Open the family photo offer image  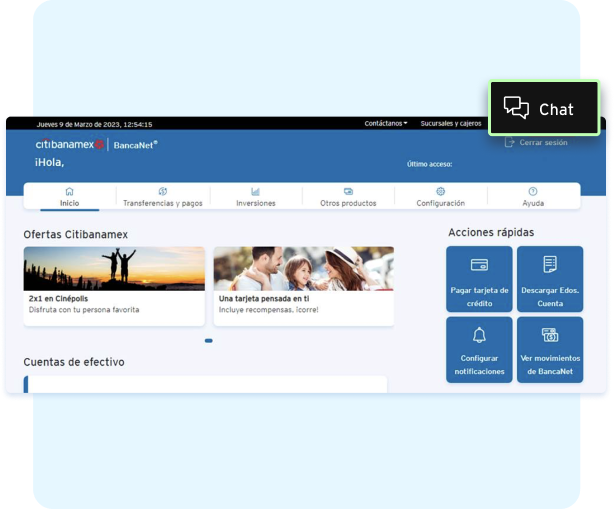[304, 269]
